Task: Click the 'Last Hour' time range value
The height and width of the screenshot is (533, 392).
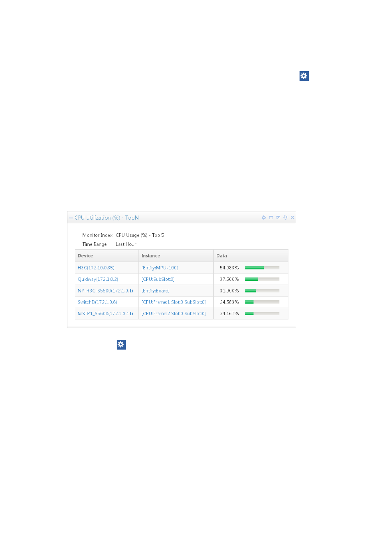Action: click(126, 244)
